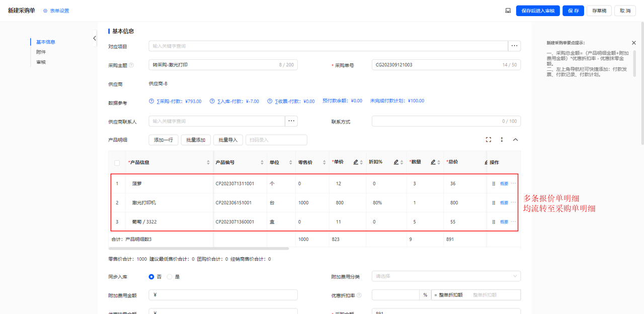Click the tips panel vertical scrollbar

634,64
